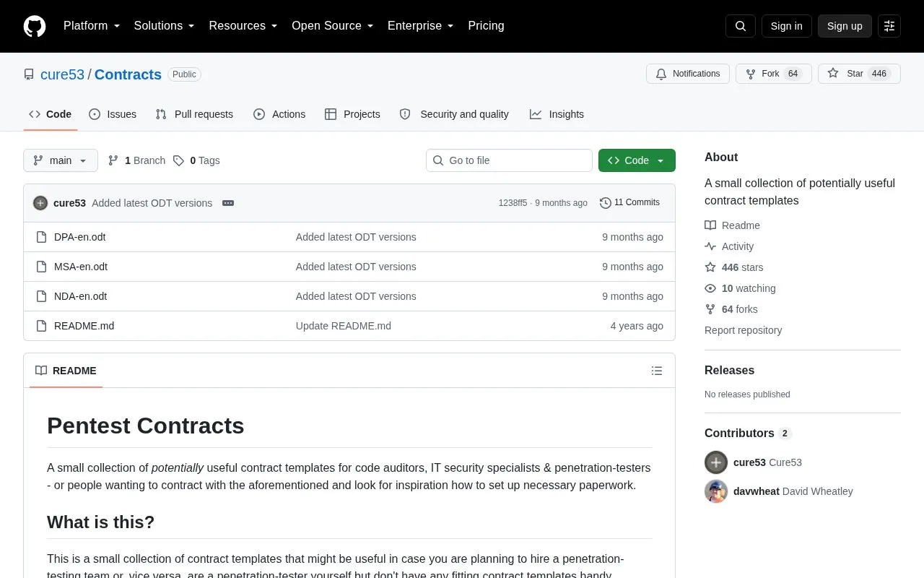Viewport: 924px width, 578px height.
Task: Click the Sign in button
Action: [x=786, y=26]
